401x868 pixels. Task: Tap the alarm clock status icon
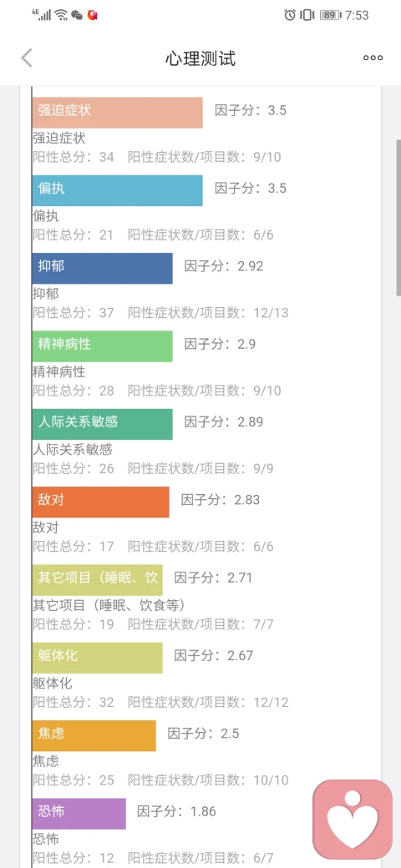pos(290,15)
